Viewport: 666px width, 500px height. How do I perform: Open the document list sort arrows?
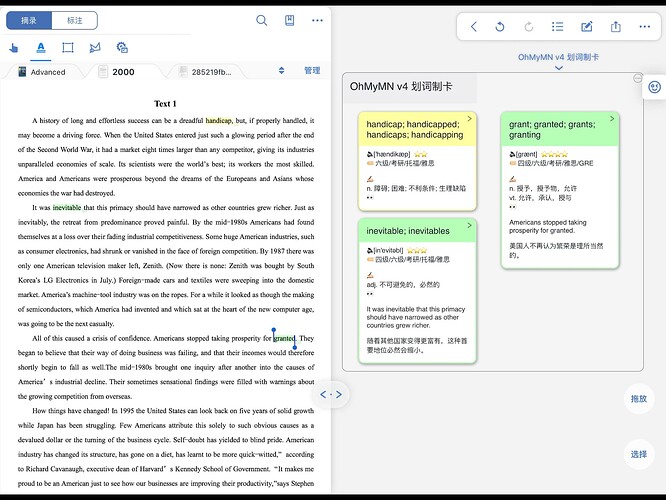281,71
